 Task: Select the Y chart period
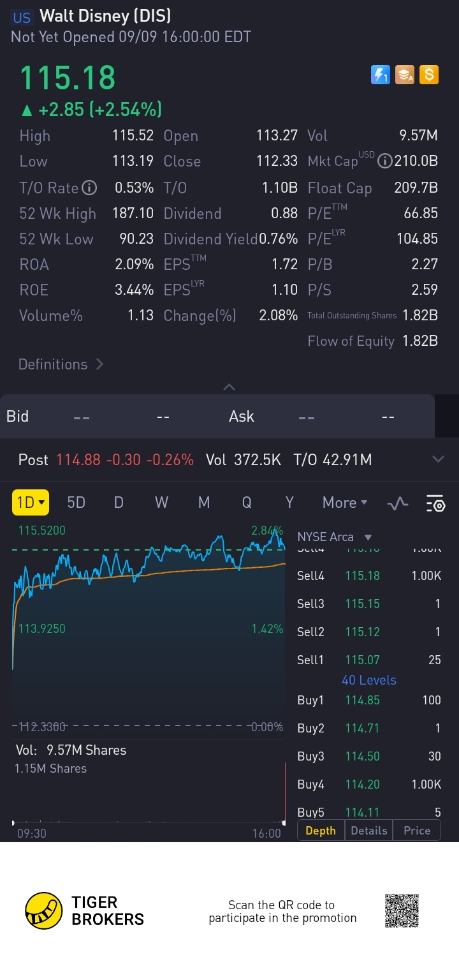(289, 503)
